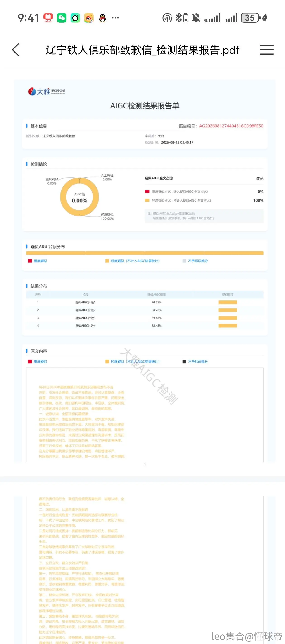Click the donut chart center 0.00% value

pyautogui.click(x=79, y=200)
